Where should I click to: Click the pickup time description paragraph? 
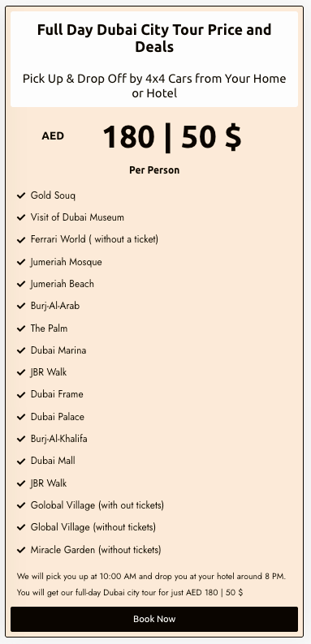(151, 584)
